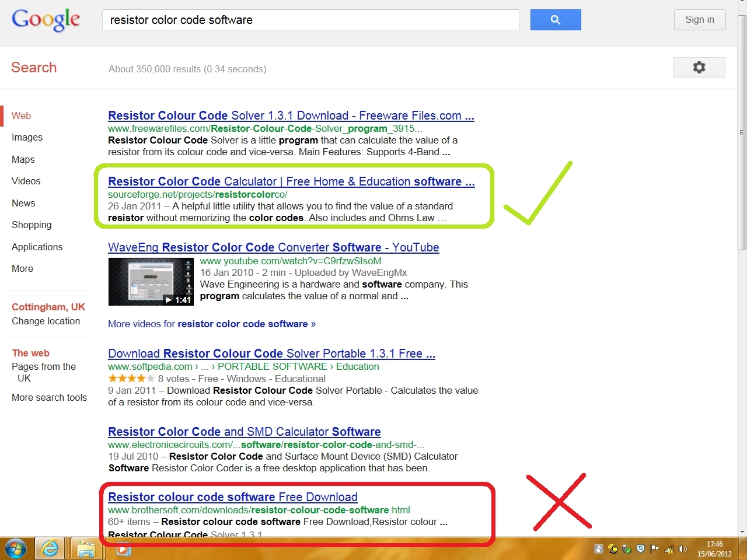Click the electronicecircuits.com URL text
This screenshot has width=747, height=560.
tap(266, 445)
